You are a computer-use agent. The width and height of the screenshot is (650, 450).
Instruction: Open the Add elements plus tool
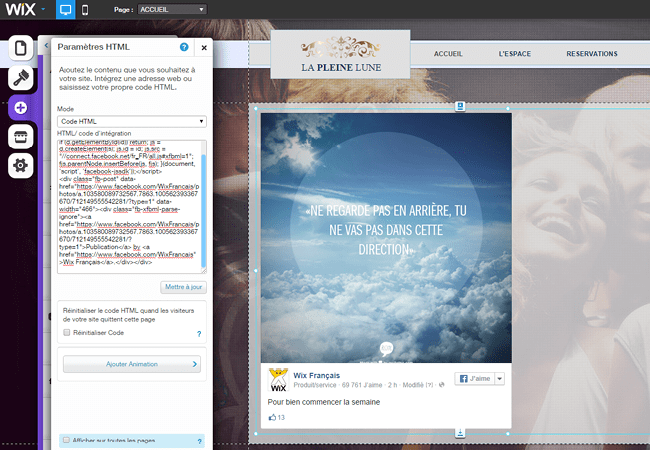pyautogui.click(x=21, y=108)
